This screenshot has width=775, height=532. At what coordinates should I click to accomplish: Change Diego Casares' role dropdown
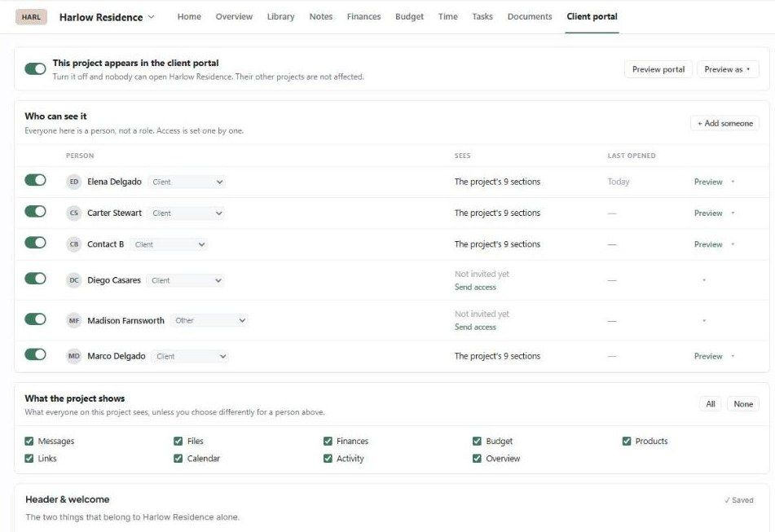pos(186,280)
